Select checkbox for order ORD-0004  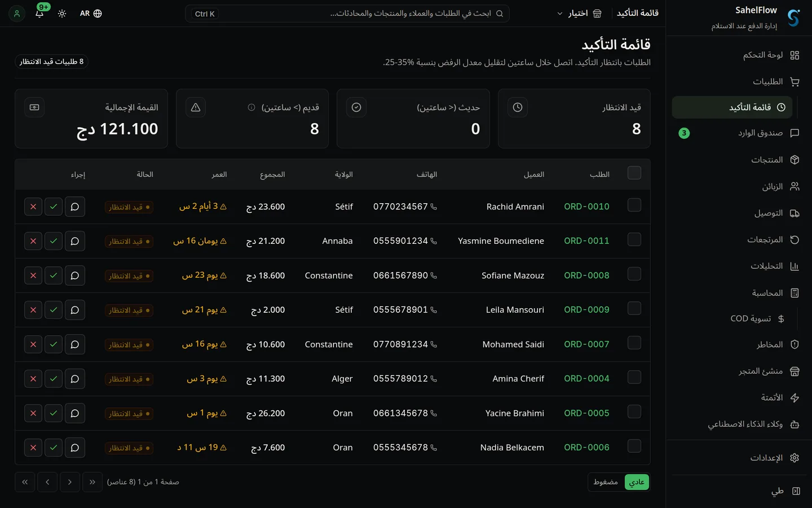point(634,377)
